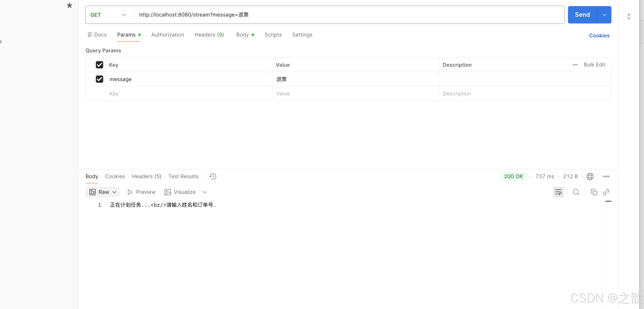Click the collapse pane arrows icon
The height and width of the screenshot is (309, 644).
pos(629,17)
